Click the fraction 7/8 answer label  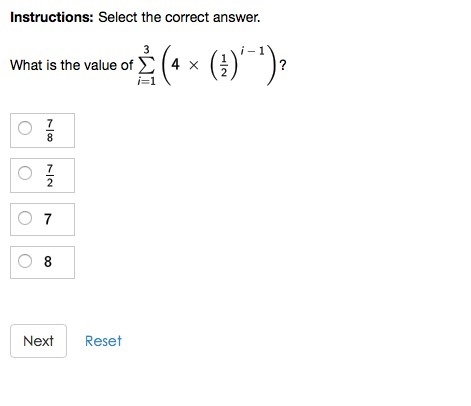pyautogui.click(x=50, y=130)
